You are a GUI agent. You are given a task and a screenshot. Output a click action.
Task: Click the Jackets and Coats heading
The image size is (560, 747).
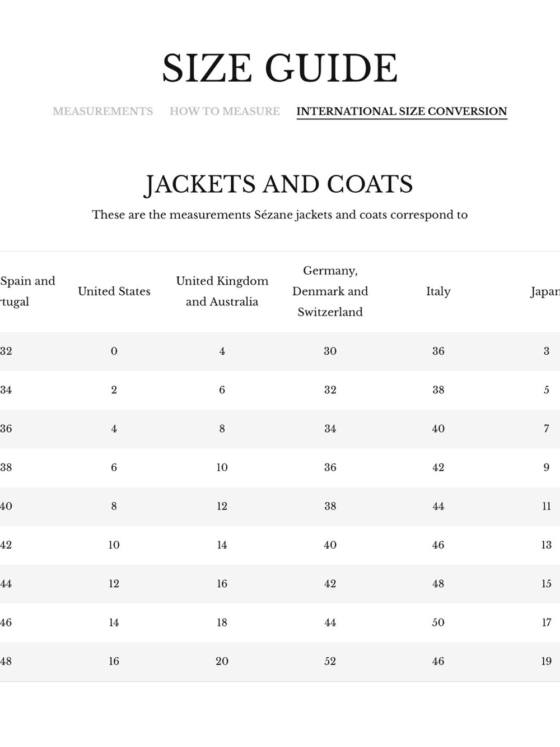279,184
